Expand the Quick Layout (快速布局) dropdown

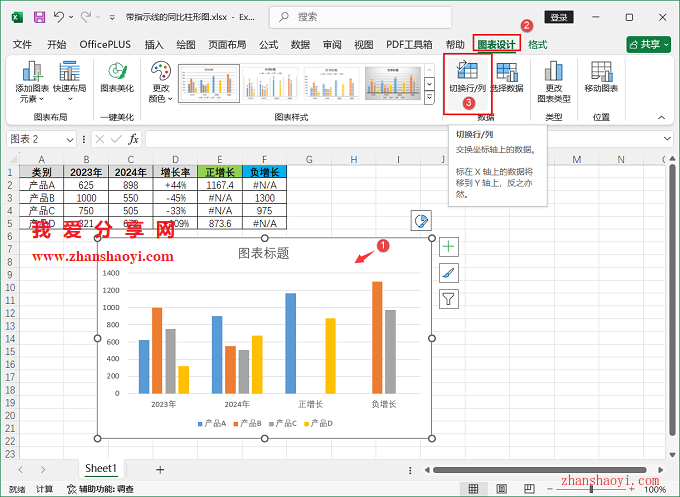pyautogui.click(x=69, y=82)
